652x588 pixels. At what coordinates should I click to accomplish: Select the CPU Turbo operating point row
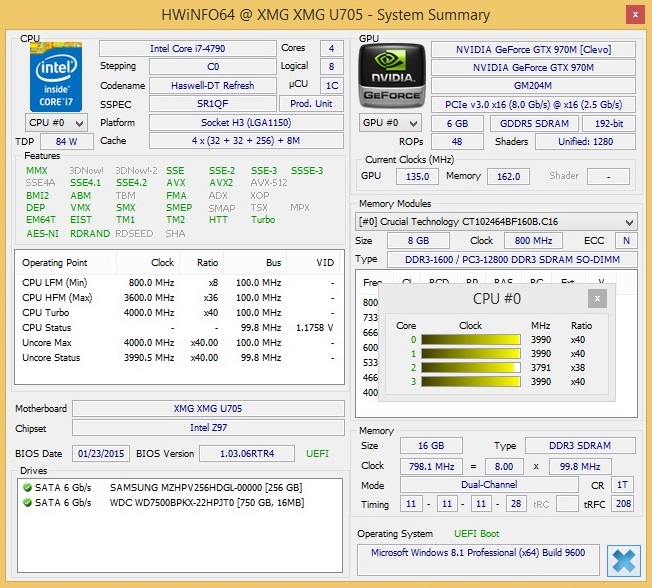(x=178, y=313)
